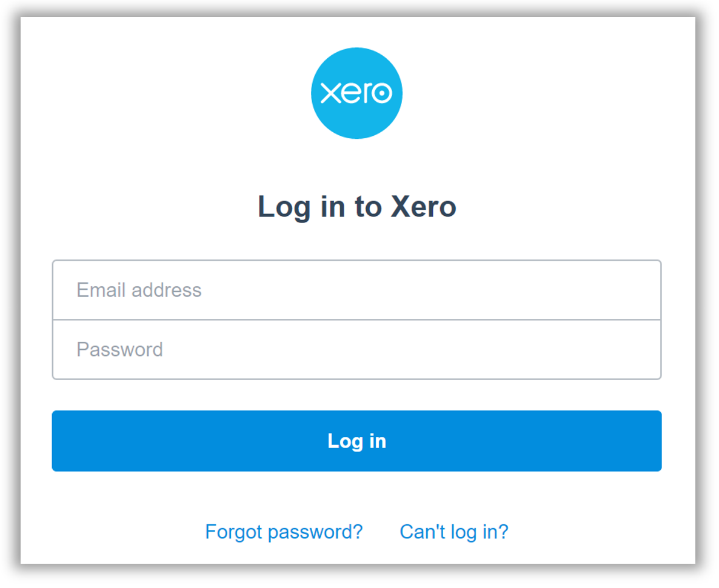Screen dimensions: 719x588
Task: Open the Can't log in? link
Action: pos(454,532)
